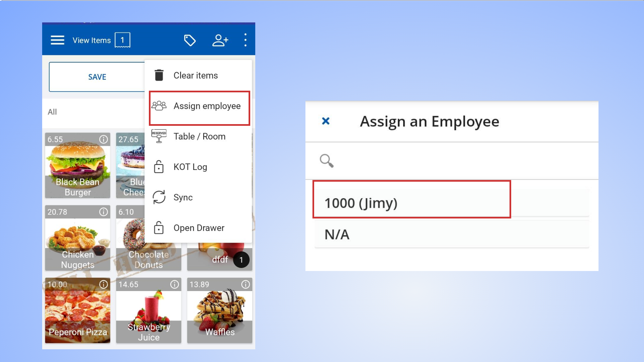
Task: Open the three-dot overflow menu
Action: (245, 40)
